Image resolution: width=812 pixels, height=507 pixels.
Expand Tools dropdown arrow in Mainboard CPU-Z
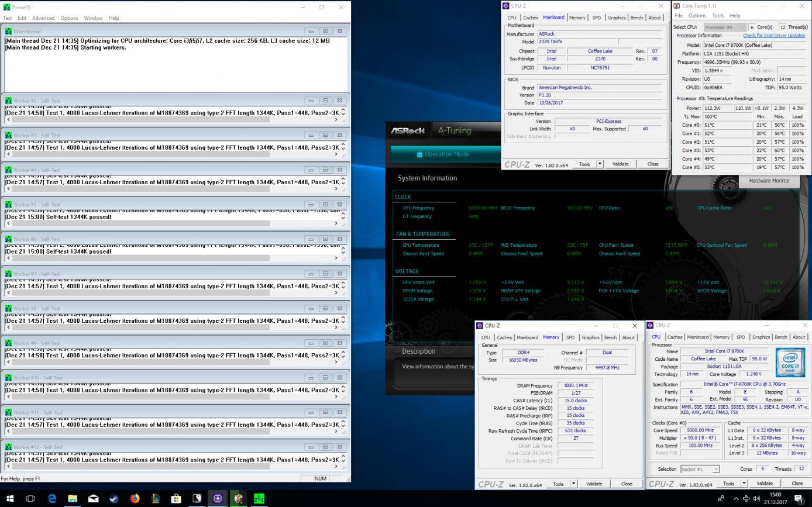599,164
